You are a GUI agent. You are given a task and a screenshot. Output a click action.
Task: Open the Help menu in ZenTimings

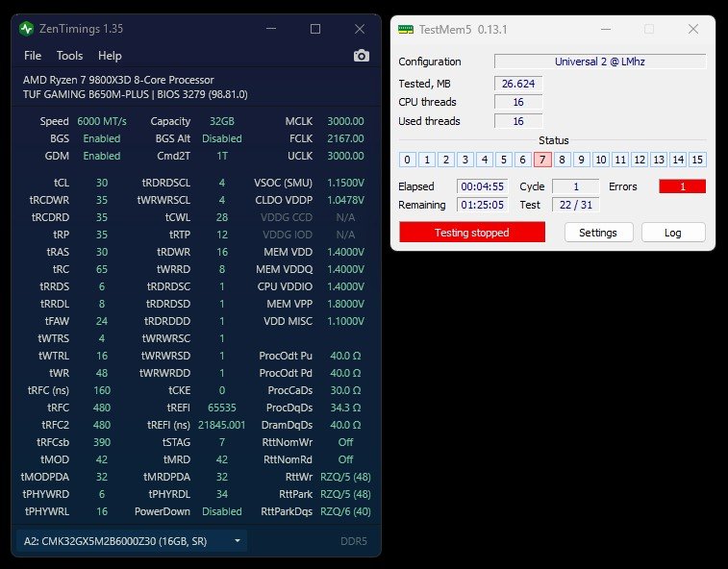(x=110, y=56)
